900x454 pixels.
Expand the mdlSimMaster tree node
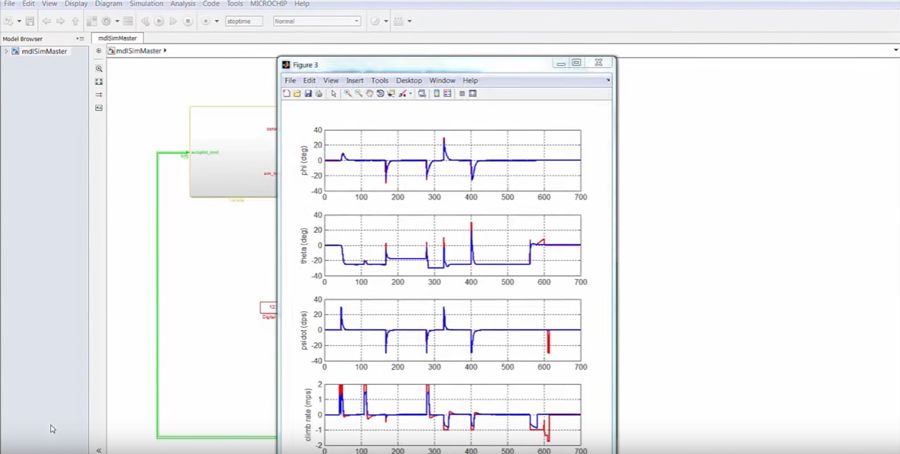coord(6,51)
